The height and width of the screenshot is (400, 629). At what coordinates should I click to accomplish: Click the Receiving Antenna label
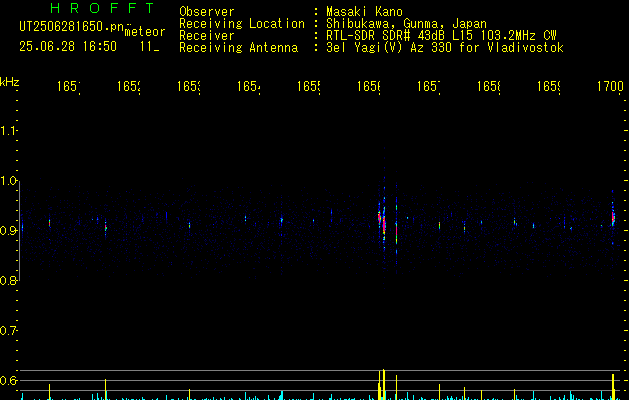[x=238, y=48]
